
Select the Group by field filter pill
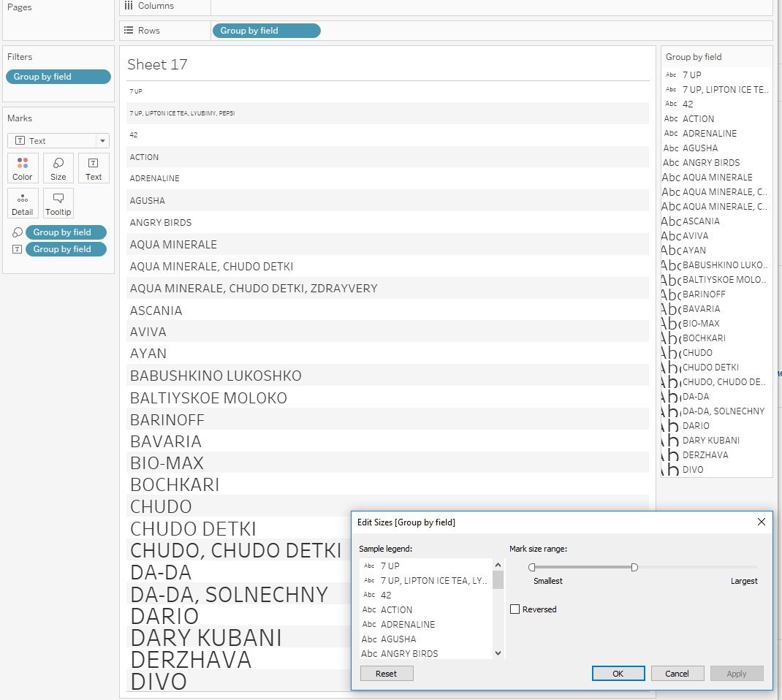58,76
